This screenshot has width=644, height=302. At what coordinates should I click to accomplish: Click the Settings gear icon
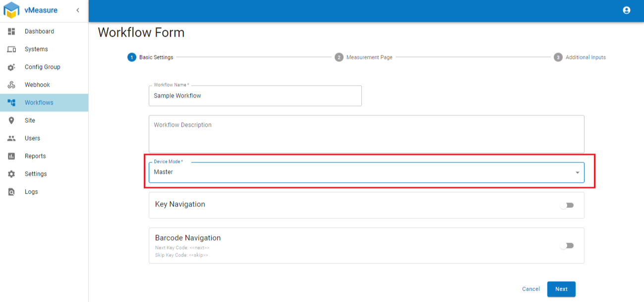[x=11, y=174]
